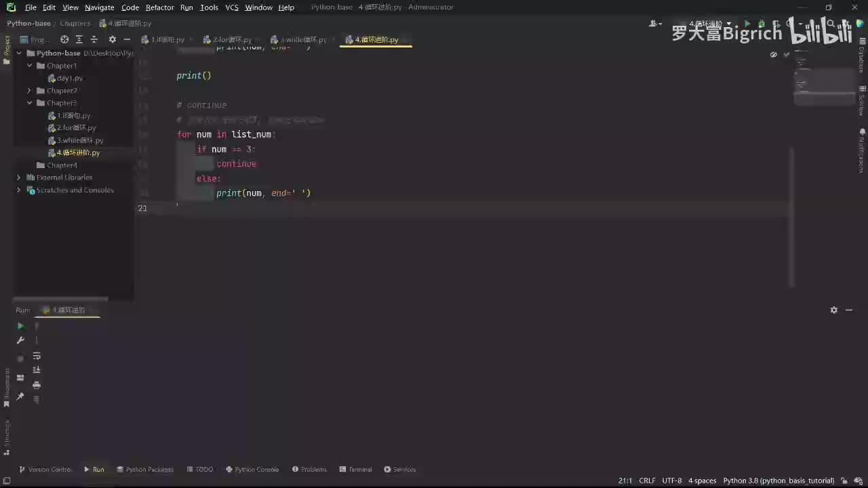Click the Python 3.8 interpreter selector

[x=778, y=481]
